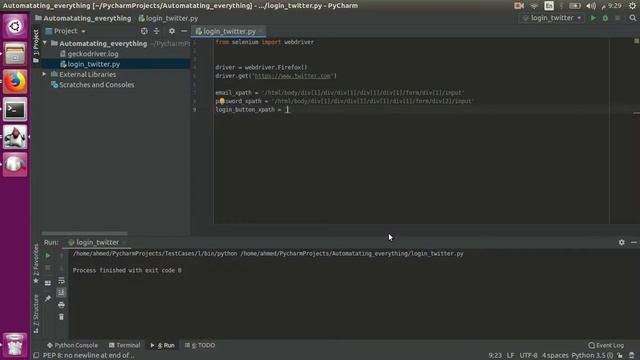640x360 pixels.
Task: Open the Event Log
Action: (x=606, y=345)
